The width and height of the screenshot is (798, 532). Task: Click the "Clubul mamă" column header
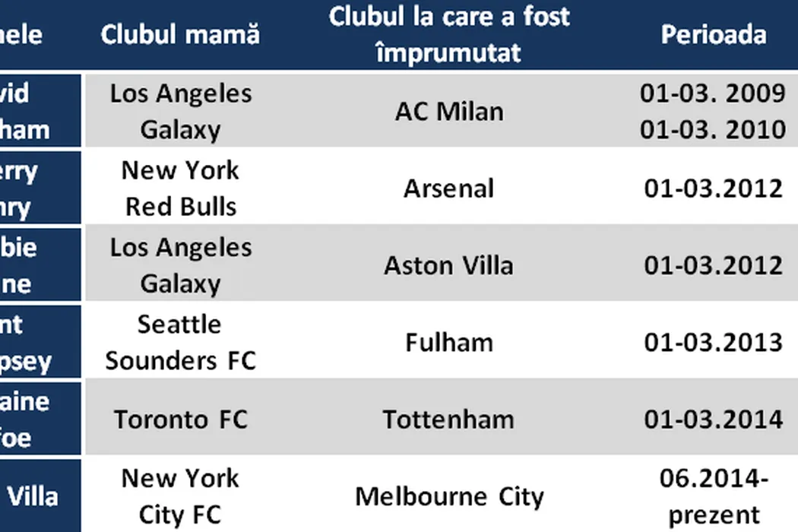click(180, 35)
